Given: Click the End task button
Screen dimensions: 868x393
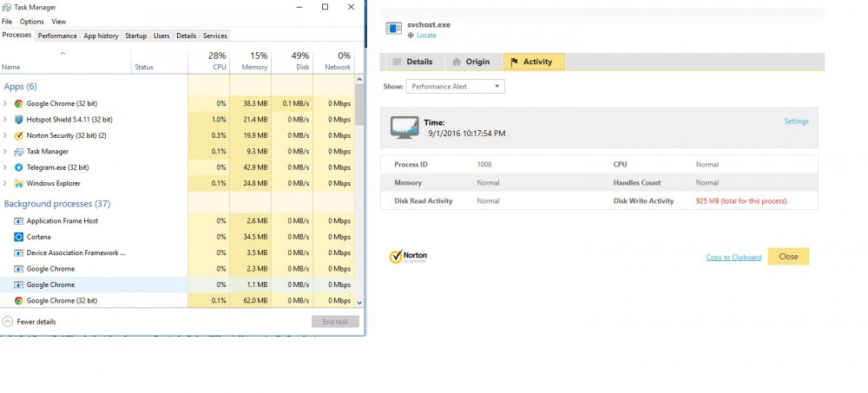Looking at the screenshot, I should tap(335, 322).
